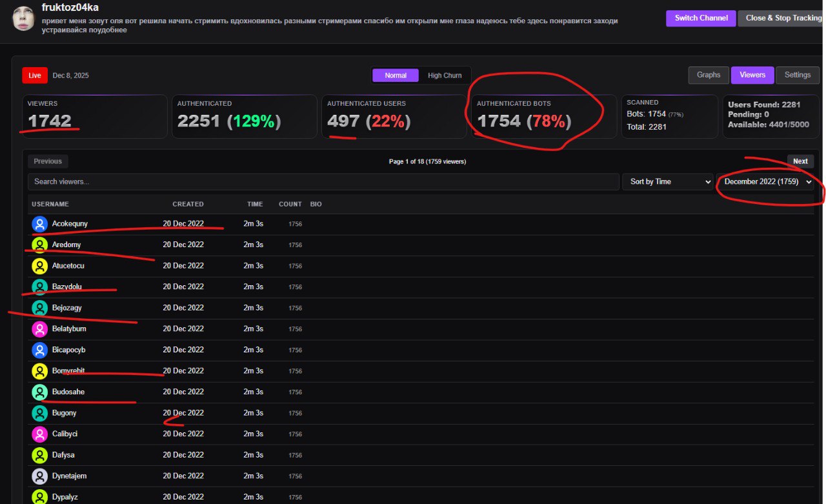The width and height of the screenshot is (826, 504).
Task: Select the username Dafysa
Action: [x=63, y=455]
